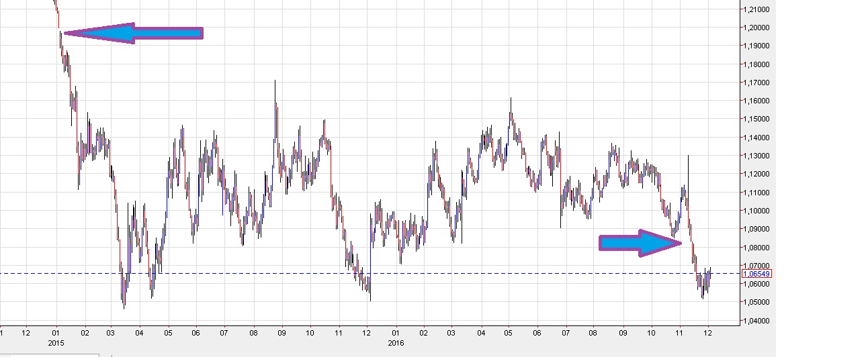868x357 pixels.
Task: Click the last candle at chart's right edge
Action: (x=710, y=276)
